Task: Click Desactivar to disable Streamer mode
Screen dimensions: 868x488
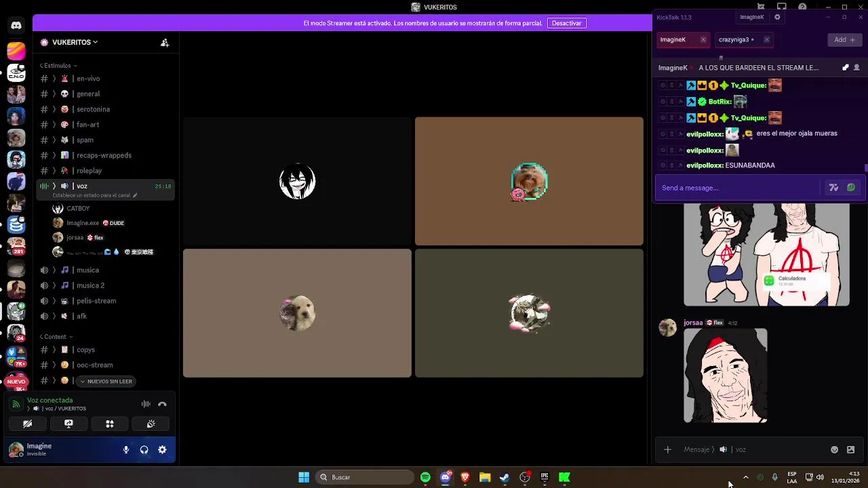Action: 566,23
